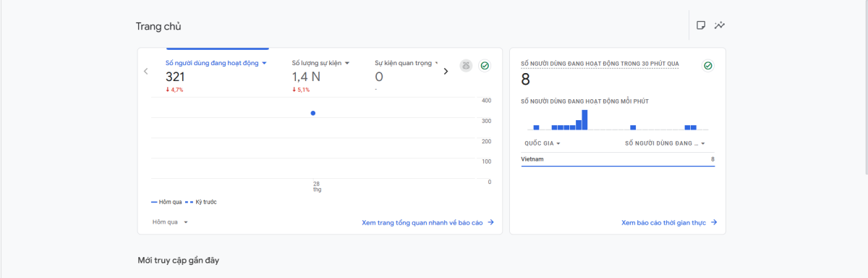The image size is (868, 278).
Task: Open the annotations note icon
Action: click(x=700, y=25)
